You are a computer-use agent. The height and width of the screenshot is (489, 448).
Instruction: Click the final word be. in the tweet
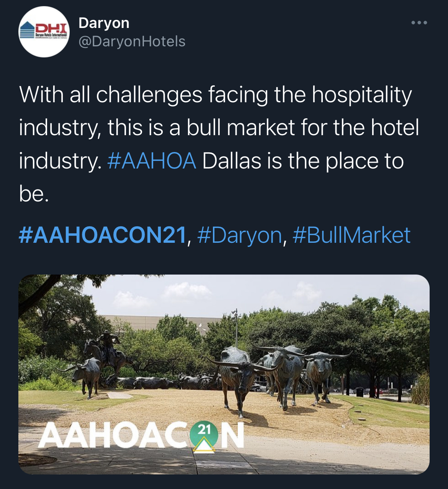[34, 194]
